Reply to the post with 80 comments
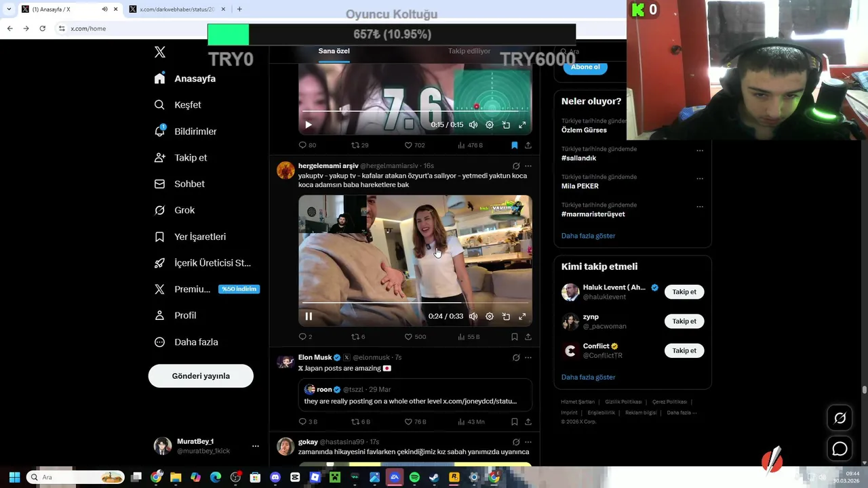Image resolution: width=868 pixels, height=488 pixels. [x=307, y=145]
